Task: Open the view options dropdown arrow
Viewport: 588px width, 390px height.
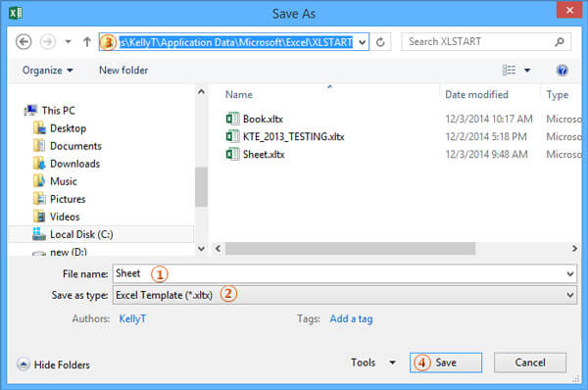Action: (527, 71)
